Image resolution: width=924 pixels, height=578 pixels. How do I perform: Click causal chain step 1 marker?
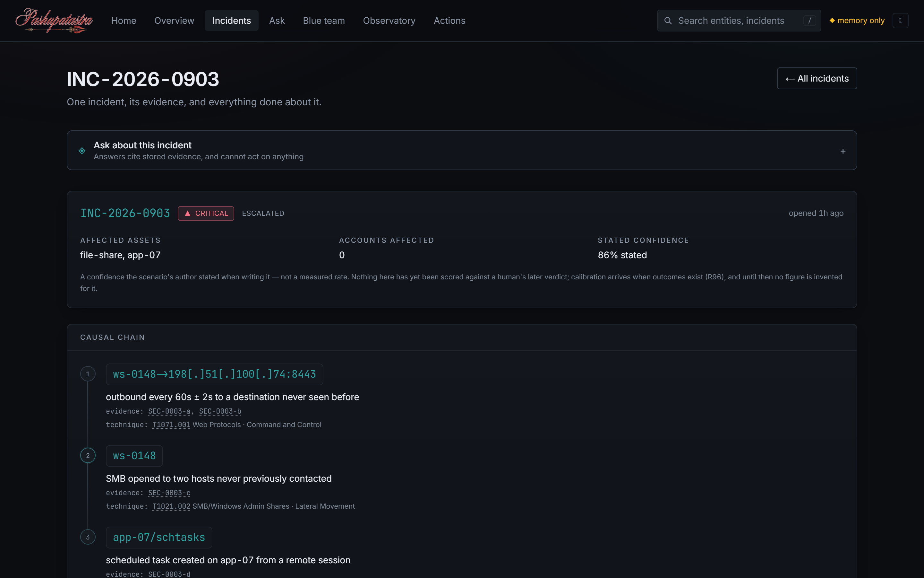click(x=88, y=374)
